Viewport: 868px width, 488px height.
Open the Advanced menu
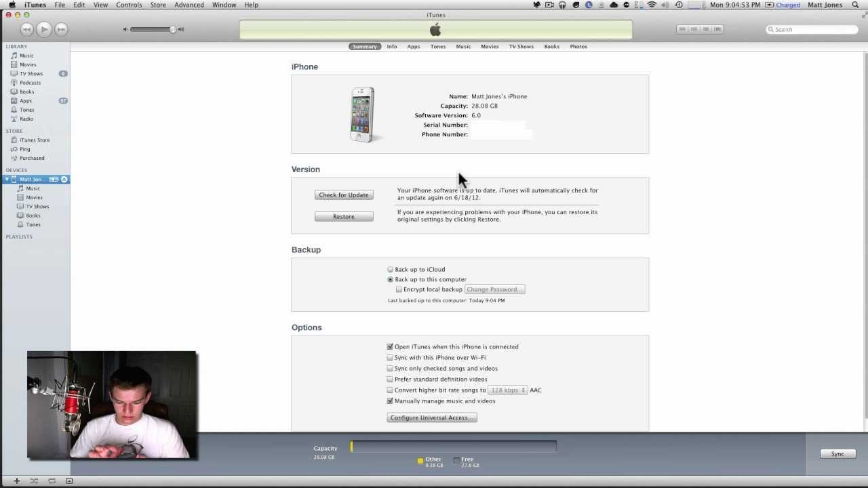coord(189,5)
